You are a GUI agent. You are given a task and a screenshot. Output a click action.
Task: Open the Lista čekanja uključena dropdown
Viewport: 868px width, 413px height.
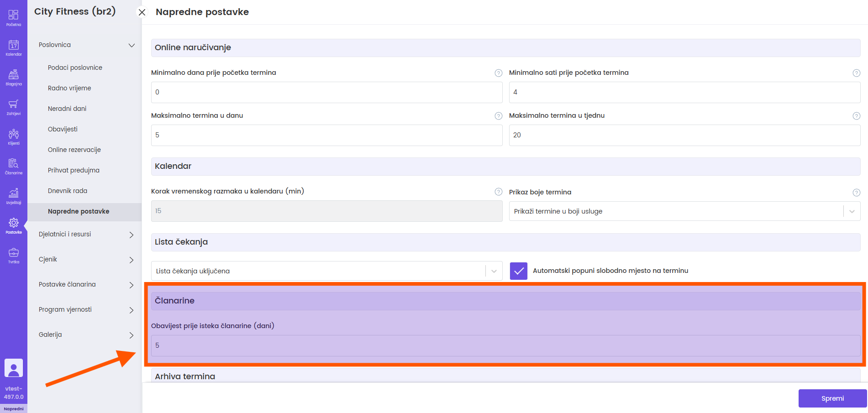point(326,271)
